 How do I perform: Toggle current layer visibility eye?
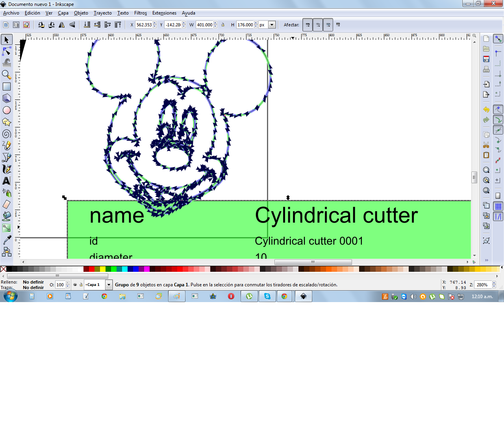click(x=75, y=285)
